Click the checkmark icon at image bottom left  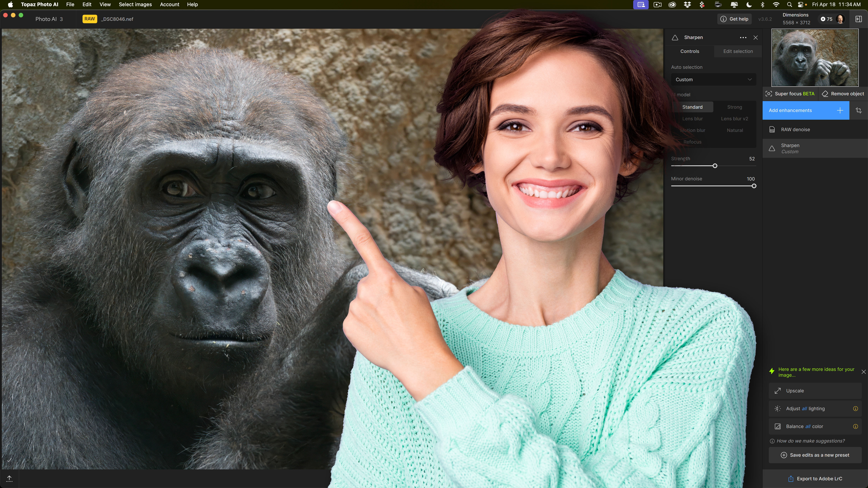[9, 460]
